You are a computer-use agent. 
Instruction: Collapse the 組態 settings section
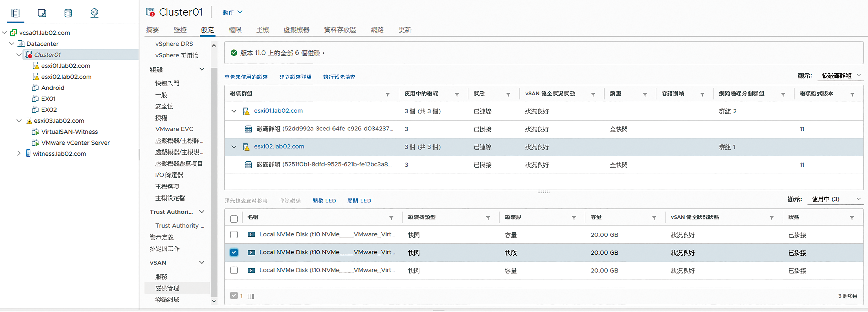coord(202,69)
